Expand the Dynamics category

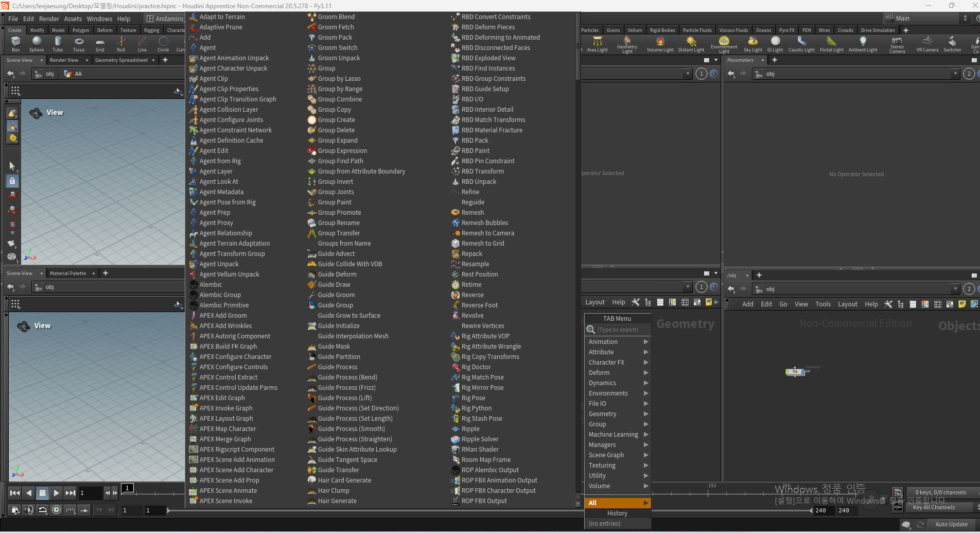coord(618,383)
